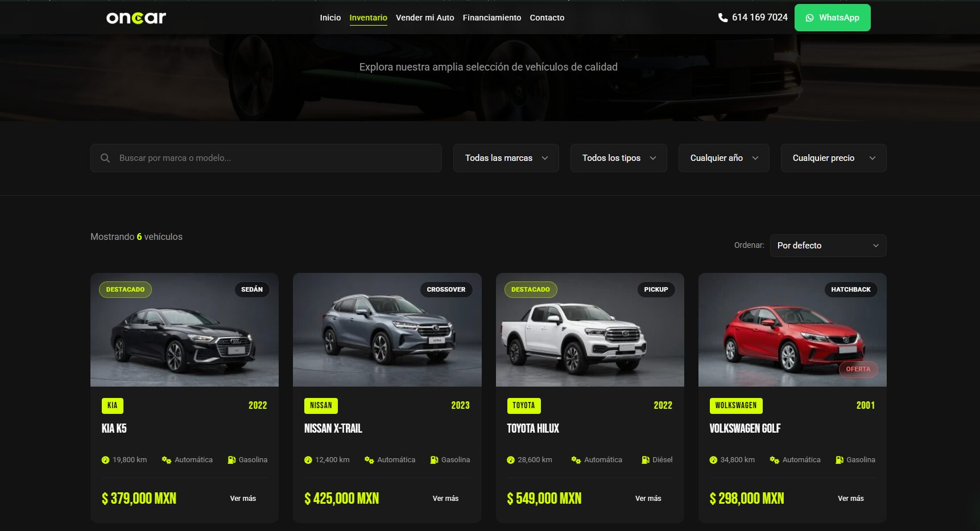Click the WhatsApp icon in the green button

[x=809, y=18]
